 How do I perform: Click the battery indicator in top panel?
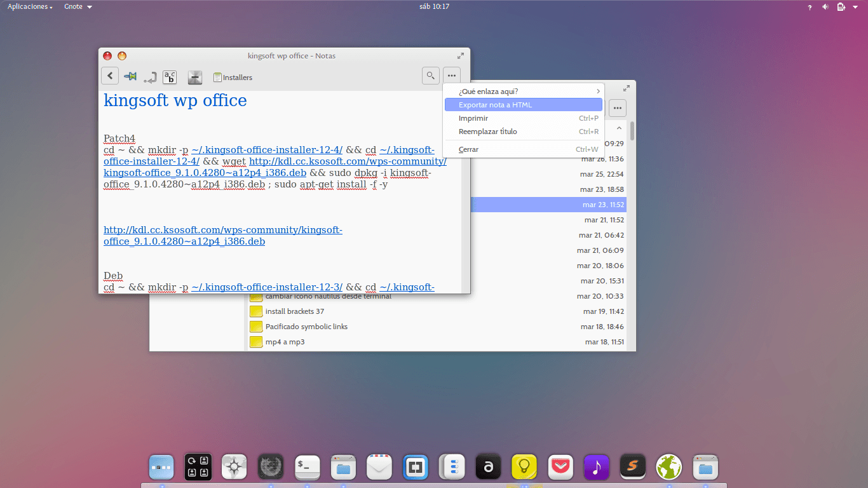pyautogui.click(x=841, y=7)
